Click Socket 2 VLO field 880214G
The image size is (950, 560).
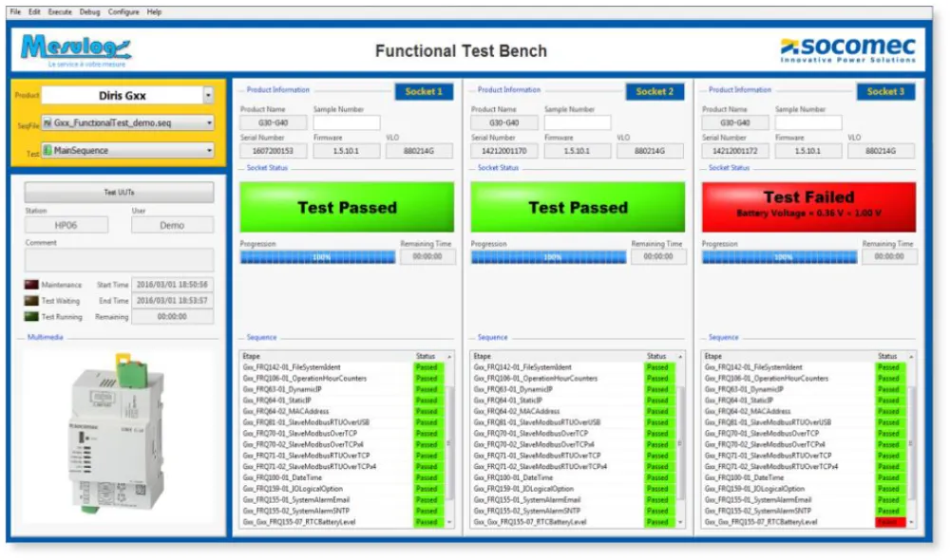pos(650,151)
